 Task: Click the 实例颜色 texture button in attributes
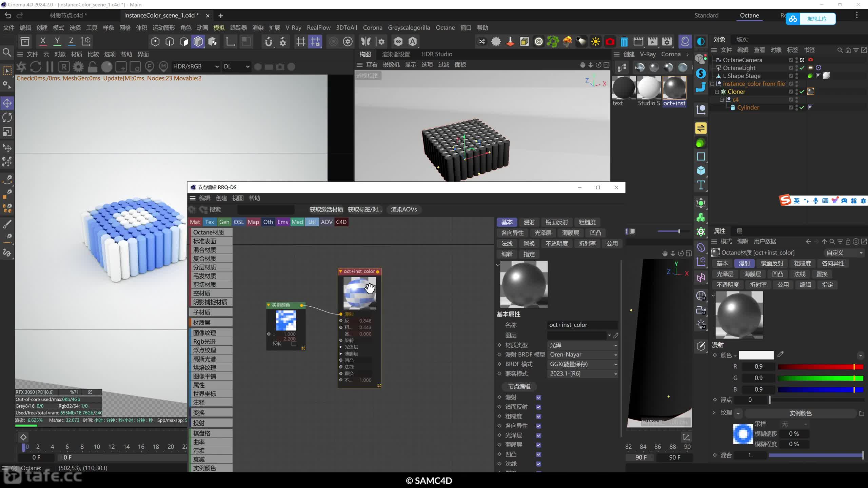(800, 413)
